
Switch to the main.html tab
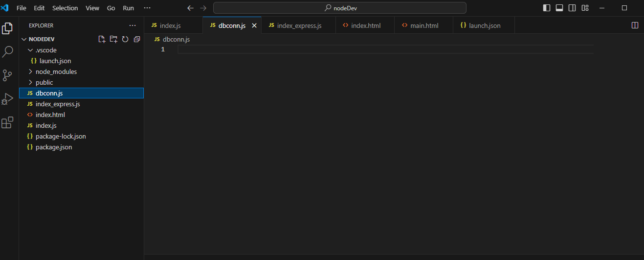(x=424, y=25)
